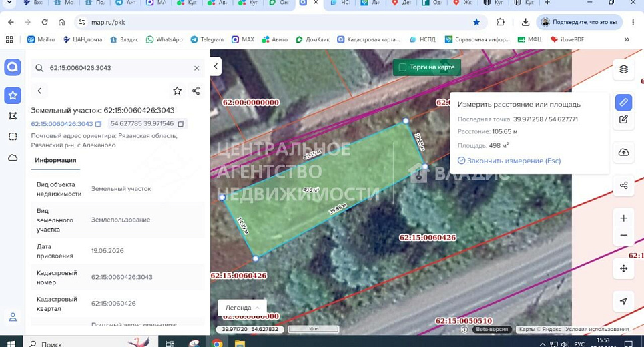Open the НСПД bookmark
This screenshot has width=644, height=347.
coord(422,39)
